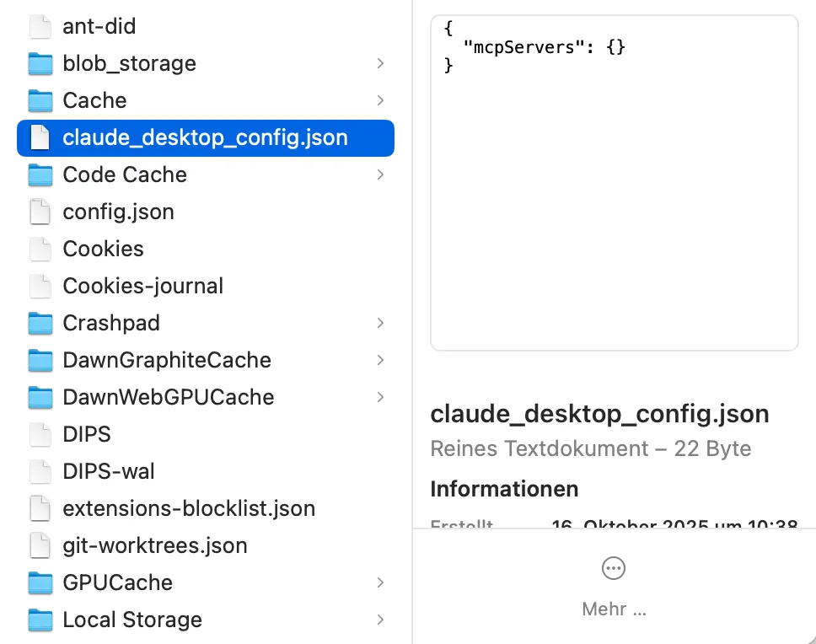Select the ant-did document icon
Viewport: 816px width, 644px height.
pyautogui.click(x=40, y=26)
